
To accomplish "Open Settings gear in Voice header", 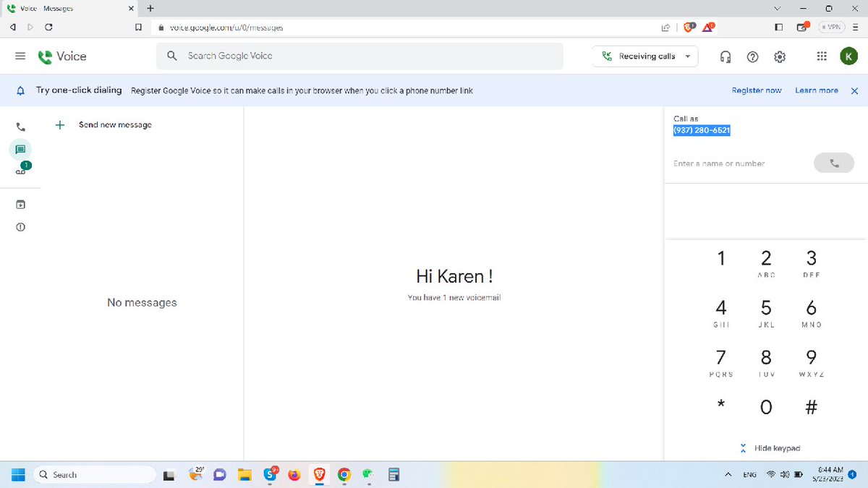I will [780, 56].
